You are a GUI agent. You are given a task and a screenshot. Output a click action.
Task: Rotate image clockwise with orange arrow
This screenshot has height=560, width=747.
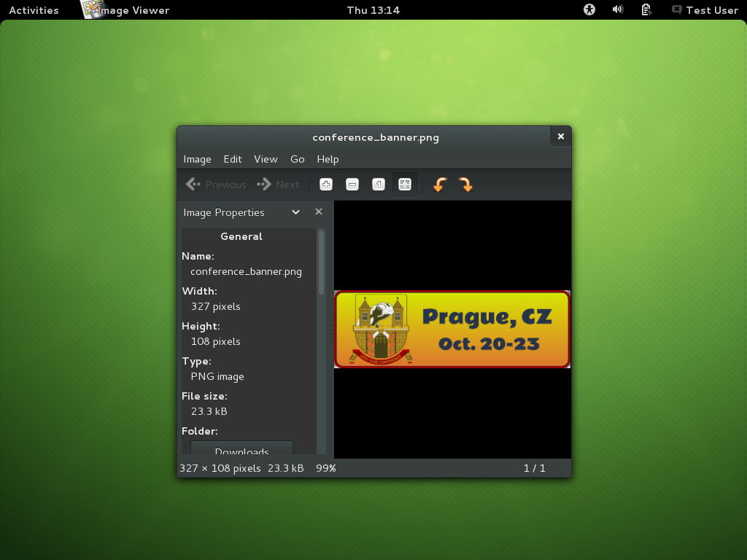(x=465, y=184)
